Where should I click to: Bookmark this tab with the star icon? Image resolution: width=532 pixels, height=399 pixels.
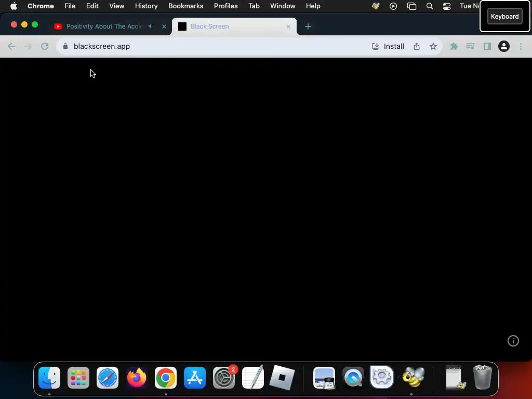[433, 46]
